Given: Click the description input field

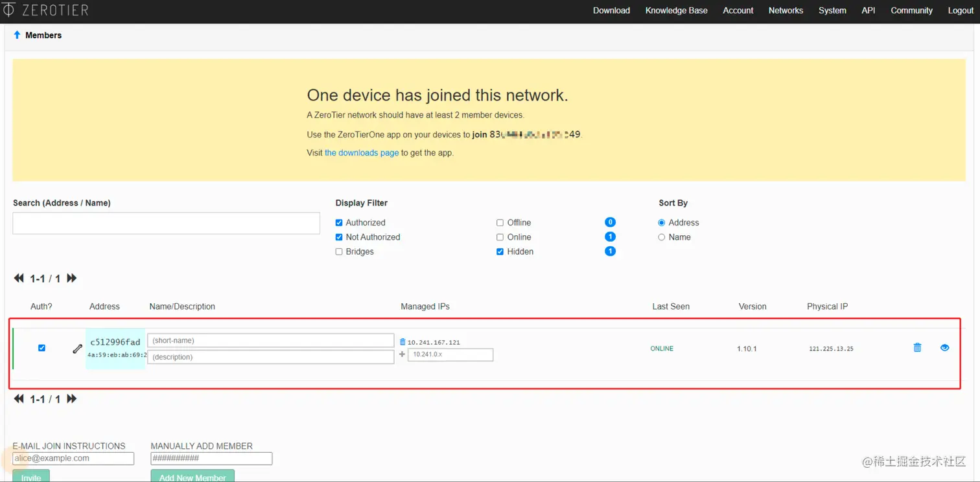Looking at the screenshot, I should point(271,357).
